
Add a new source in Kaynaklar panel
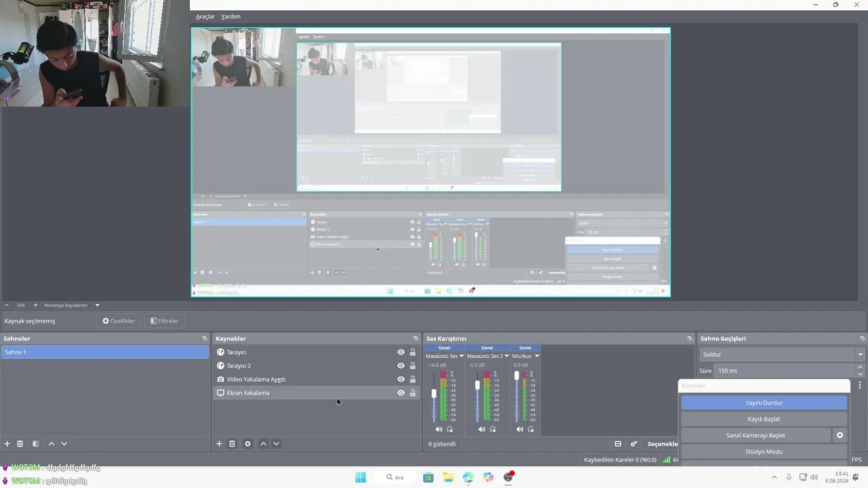tap(219, 444)
